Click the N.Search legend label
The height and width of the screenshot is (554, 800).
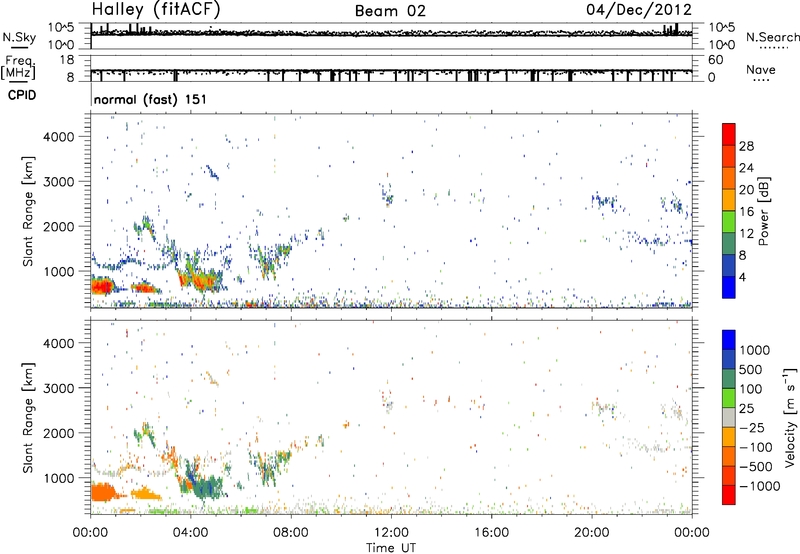point(772,37)
